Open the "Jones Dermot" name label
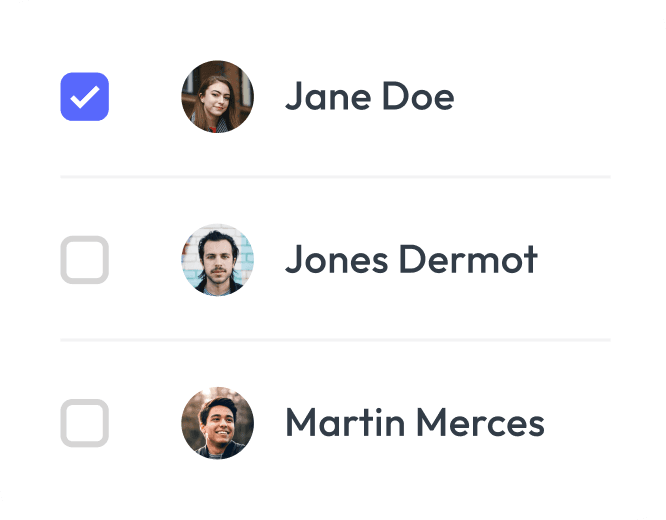This screenshot has width=666, height=520. (x=411, y=260)
